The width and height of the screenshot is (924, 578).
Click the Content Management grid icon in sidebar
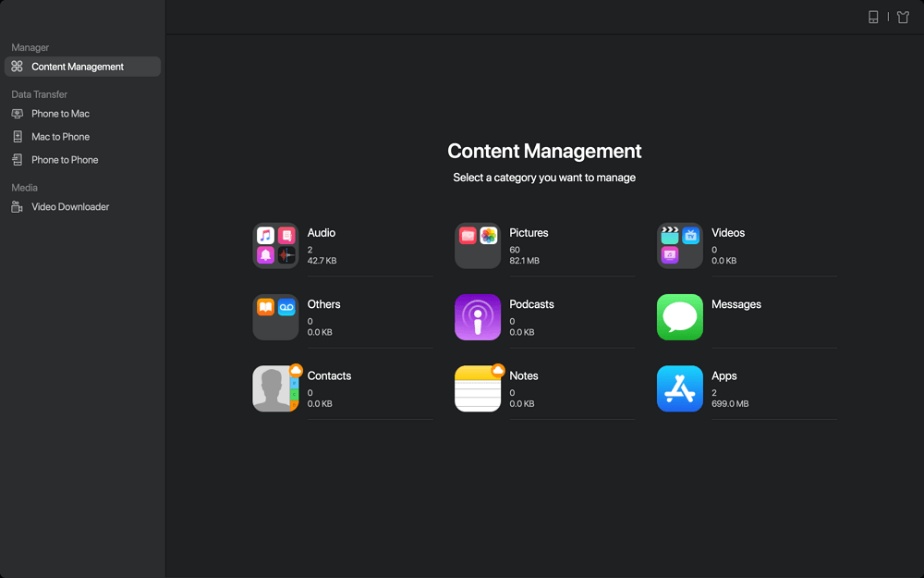tap(17, 67)
